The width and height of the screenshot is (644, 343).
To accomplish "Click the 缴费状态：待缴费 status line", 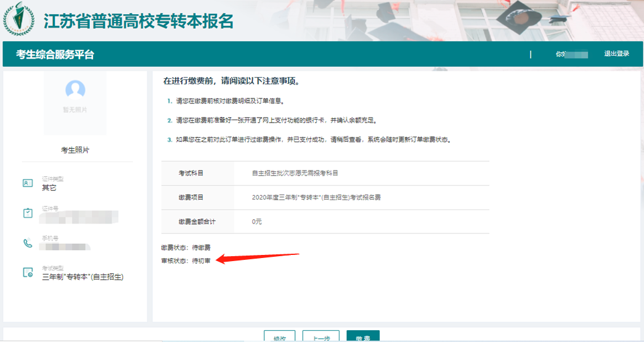I will click(185, 248).
